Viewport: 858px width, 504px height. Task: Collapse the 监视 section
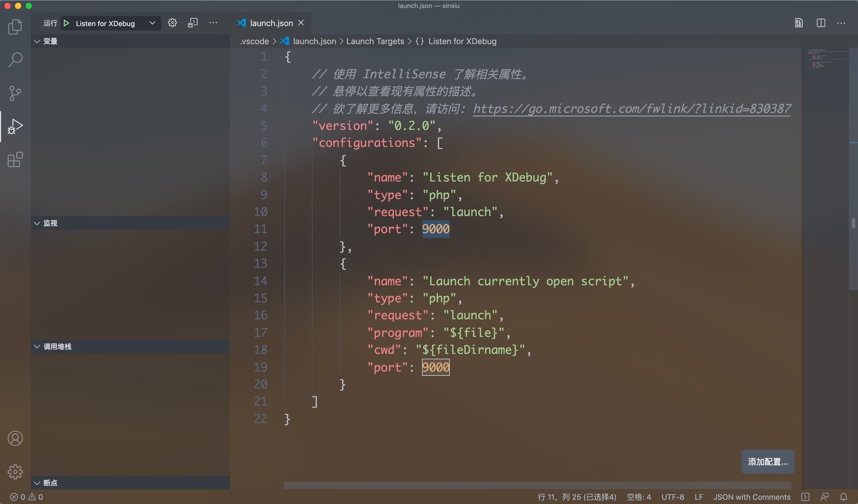130,223
